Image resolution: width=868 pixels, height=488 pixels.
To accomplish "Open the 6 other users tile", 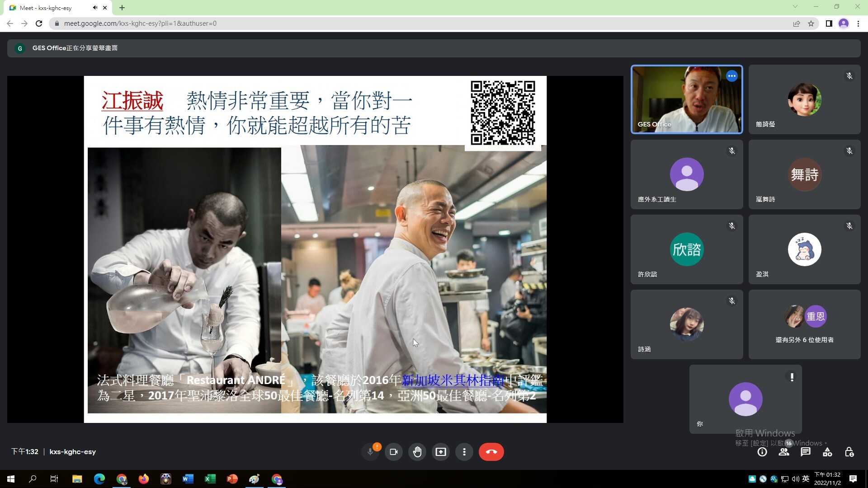I will [804, 324].
